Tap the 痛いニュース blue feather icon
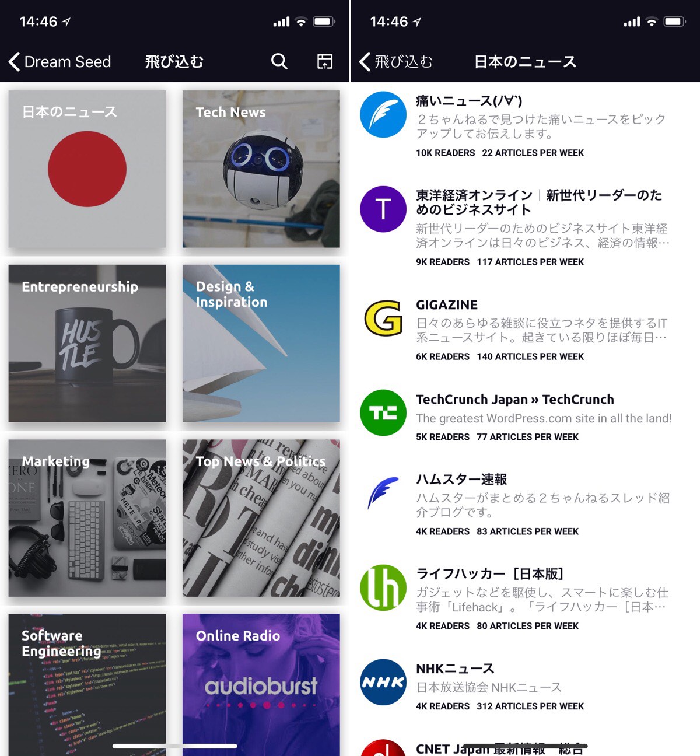 (383, 115)
